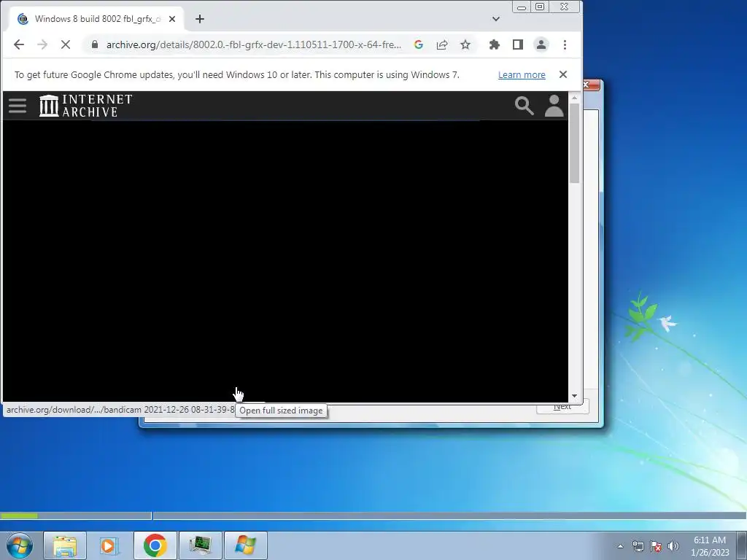Show hidden system tray icons
The image size is (747, 560).
[620, 546]
